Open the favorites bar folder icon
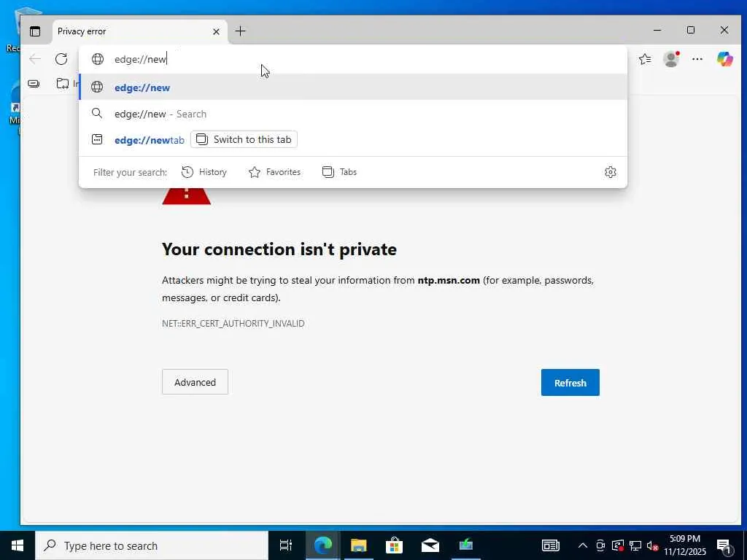Screen dimensions: 747x560 coord(63,84)
